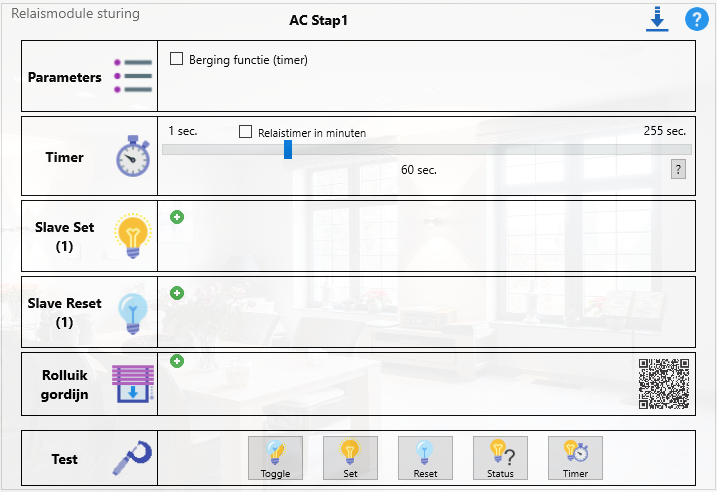Click the blue Slave Reset bulb icon
The width and height of the screenshot is (717, 492).
pyautogui.click(x=133, y=313)
